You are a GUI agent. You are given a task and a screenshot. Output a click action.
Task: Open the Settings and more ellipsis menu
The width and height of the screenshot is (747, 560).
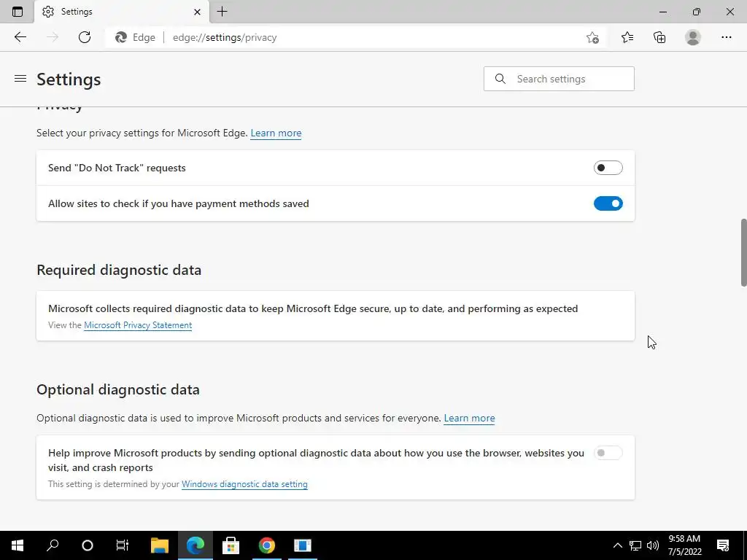click(x=726, y=37)
